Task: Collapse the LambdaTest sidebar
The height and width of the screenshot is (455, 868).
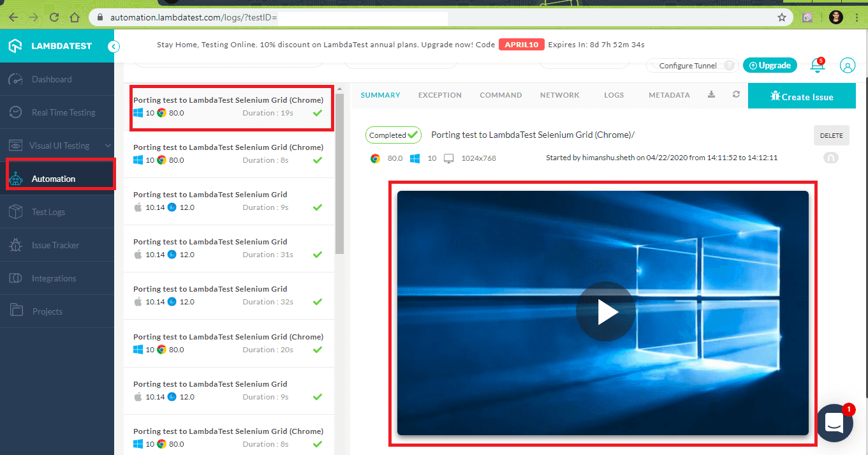Action: [114, 47]
